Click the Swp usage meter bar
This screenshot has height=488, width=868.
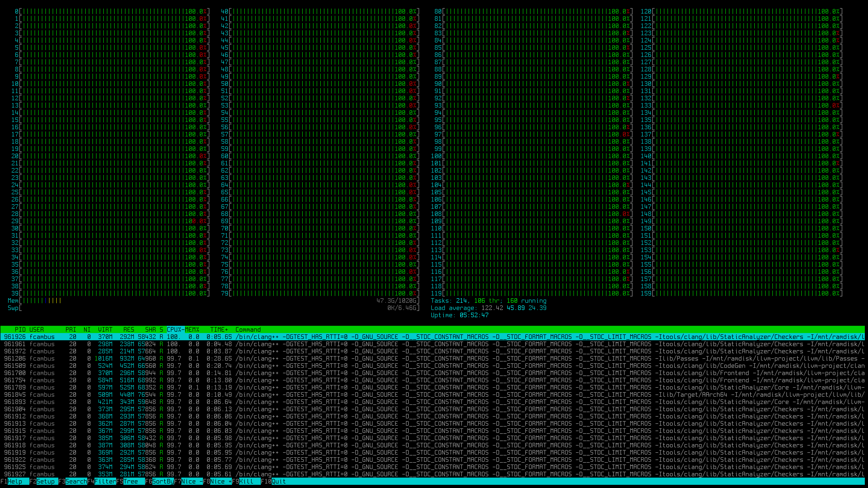[x=214, y=308]
